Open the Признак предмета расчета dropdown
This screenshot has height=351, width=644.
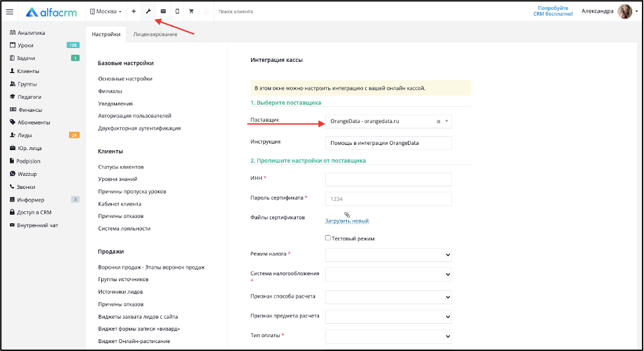(388, 317)
